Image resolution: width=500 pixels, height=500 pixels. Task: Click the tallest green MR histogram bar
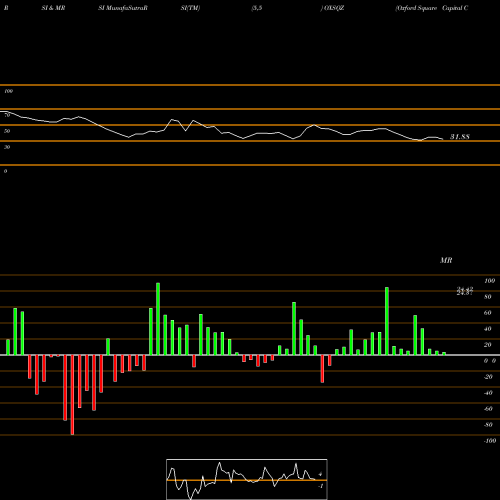coord(158,319)
